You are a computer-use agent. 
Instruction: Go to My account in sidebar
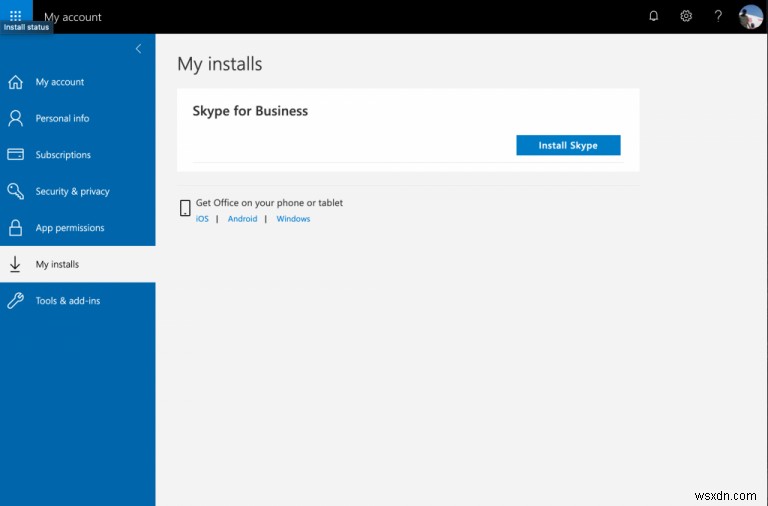pyautogui.click(x=77, y=82)
